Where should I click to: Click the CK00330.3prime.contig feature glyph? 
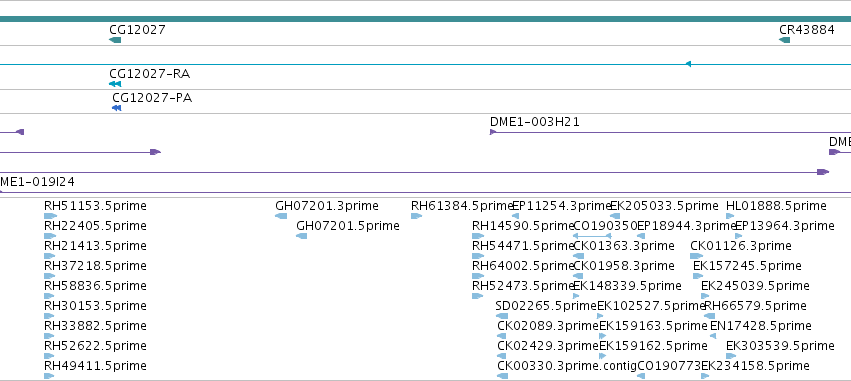503,376
